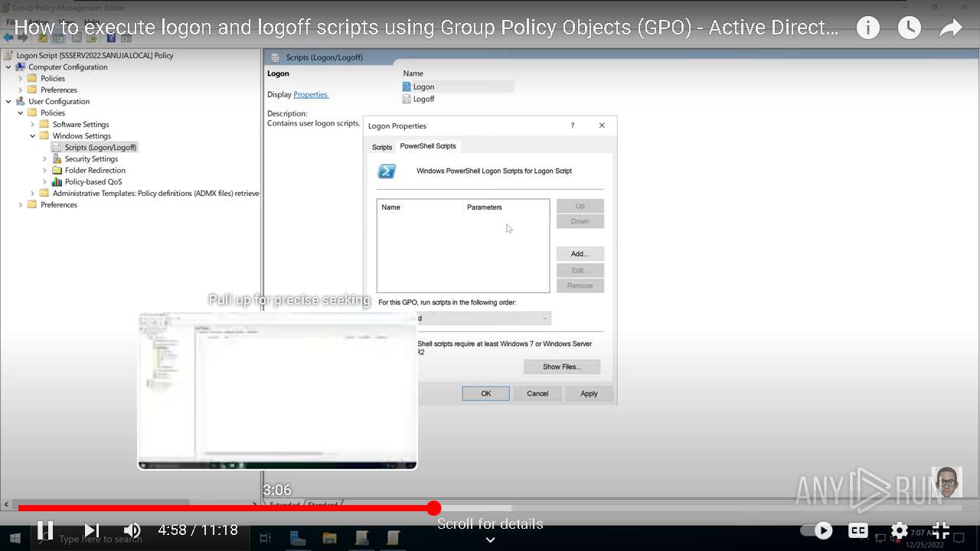
Task: Click the Edit... button
Action: (580, 270)
